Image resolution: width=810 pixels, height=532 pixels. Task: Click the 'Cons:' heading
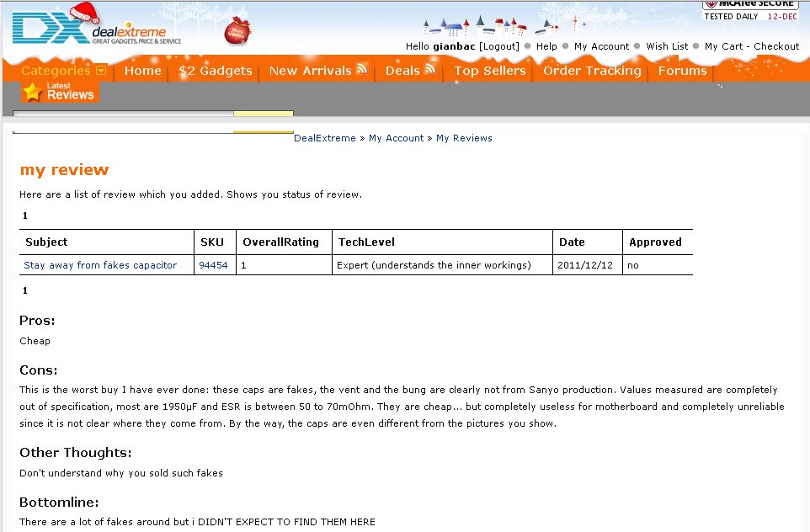point(38,370)
